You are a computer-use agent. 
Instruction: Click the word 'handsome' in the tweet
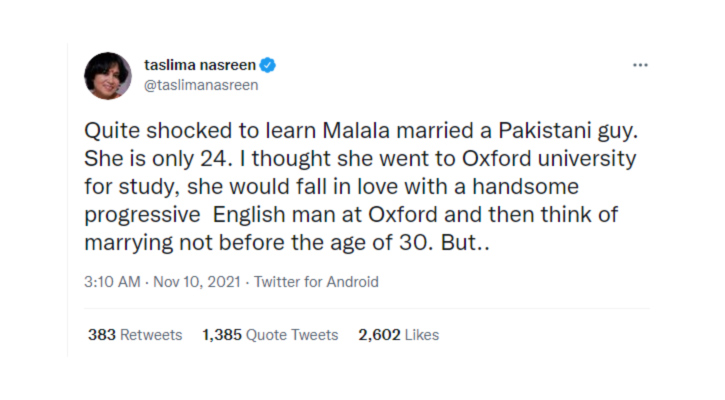(x=525, y=187)
